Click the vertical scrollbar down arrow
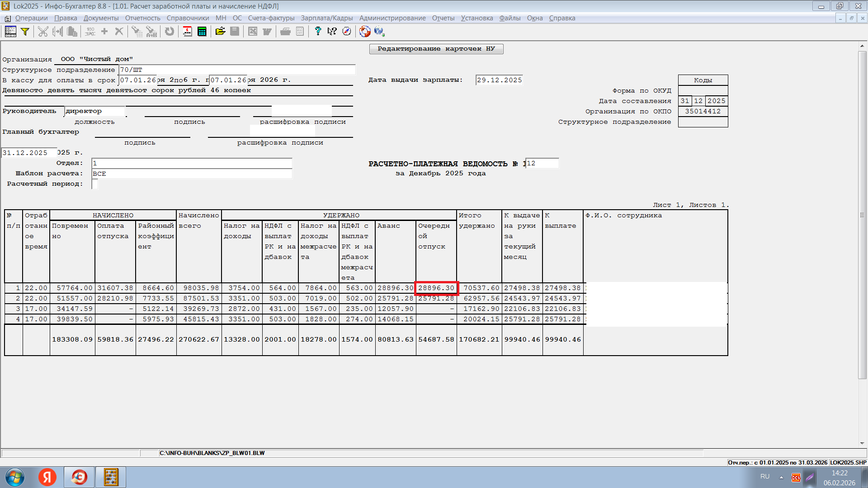The height and width of the screenshot is (488, 868). click(x=862, y=443)
